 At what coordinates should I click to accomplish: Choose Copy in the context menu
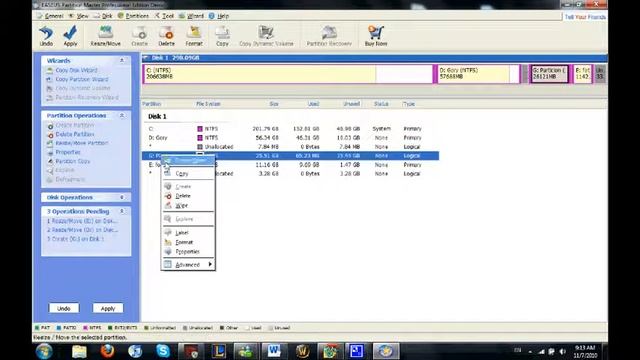click(x=188, y=173)
